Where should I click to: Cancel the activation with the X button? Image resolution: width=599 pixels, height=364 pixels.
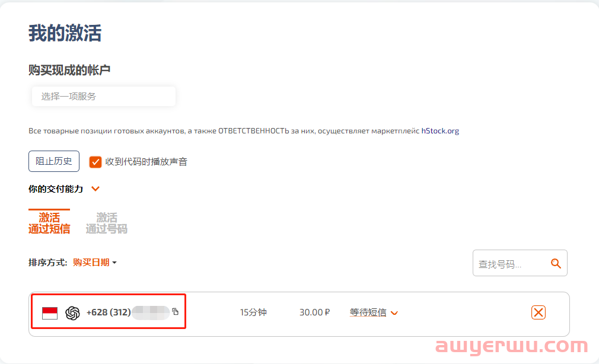point(539,312)
